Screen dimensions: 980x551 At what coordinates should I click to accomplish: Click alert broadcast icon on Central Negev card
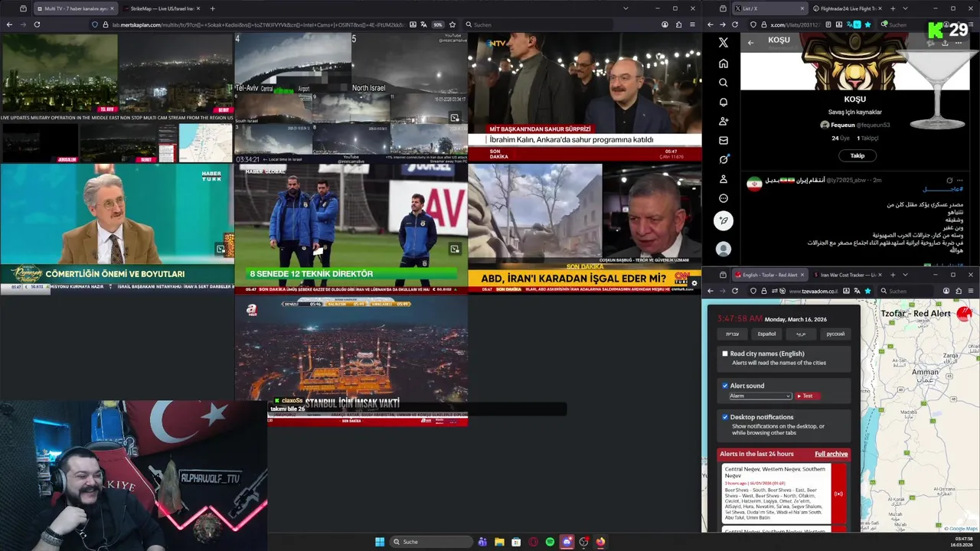click(x=838, y=494)
